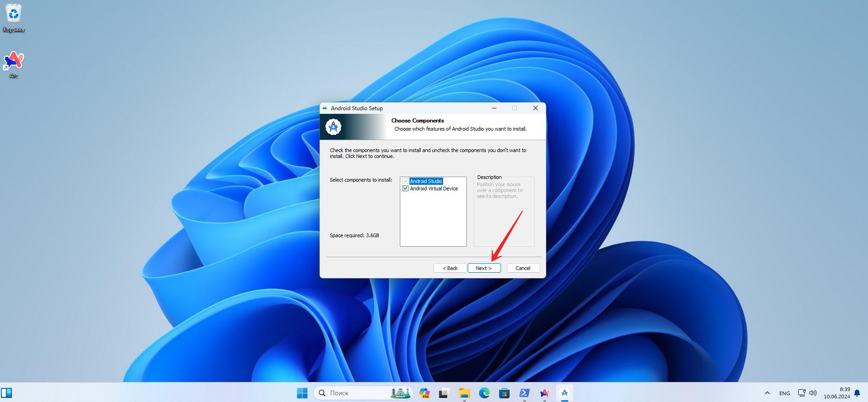Screen dimensions: 868x402
Task: Click the Android Studio installer taskbar icon
Action: pyautogui.click(x=564, y=393)
